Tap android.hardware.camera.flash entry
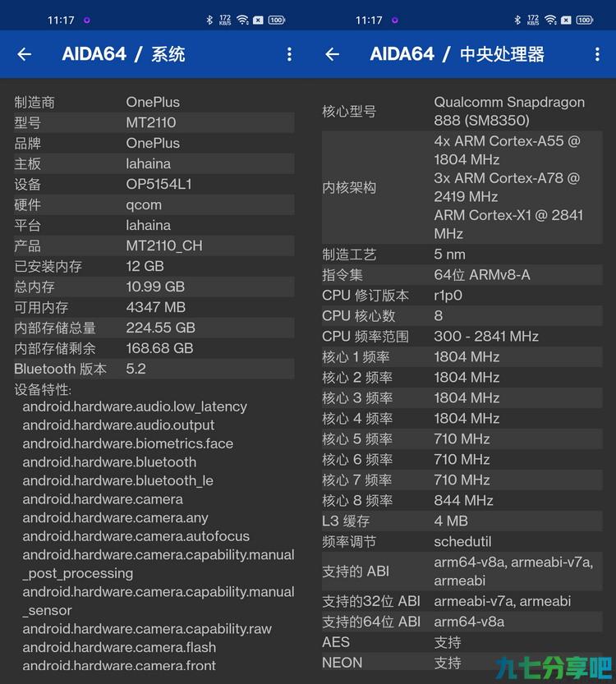The image size is (616, 684). click(x=119, y=647)
